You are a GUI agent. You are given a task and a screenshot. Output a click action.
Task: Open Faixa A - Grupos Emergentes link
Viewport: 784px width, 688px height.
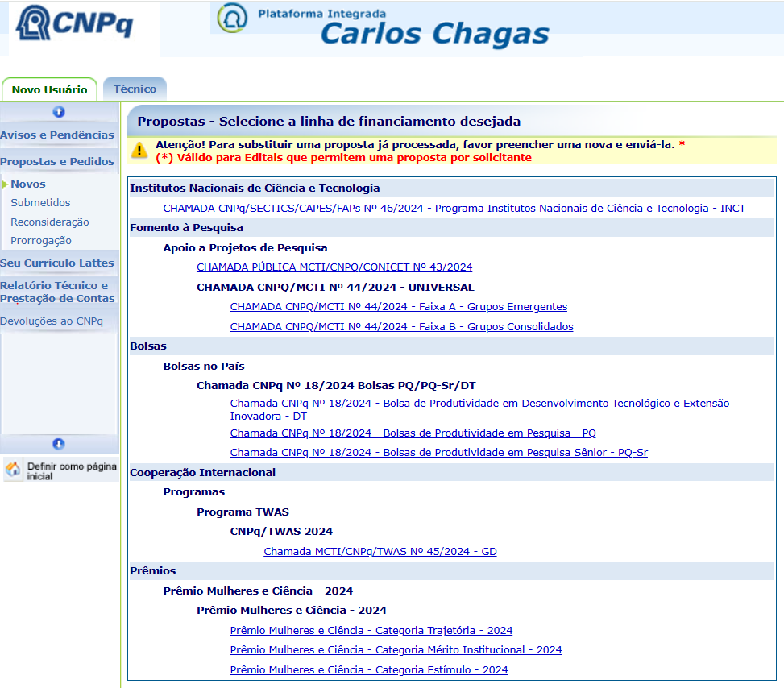[398, 306]
